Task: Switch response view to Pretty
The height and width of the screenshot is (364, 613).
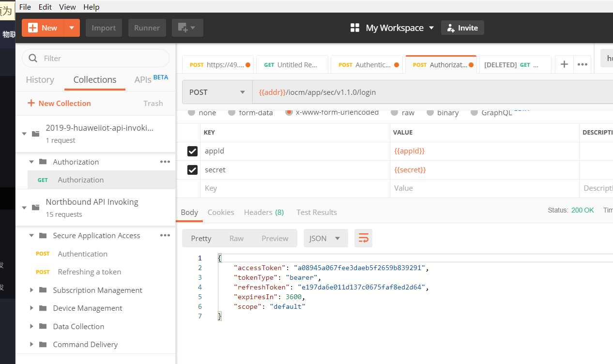Action: [201, 238]
